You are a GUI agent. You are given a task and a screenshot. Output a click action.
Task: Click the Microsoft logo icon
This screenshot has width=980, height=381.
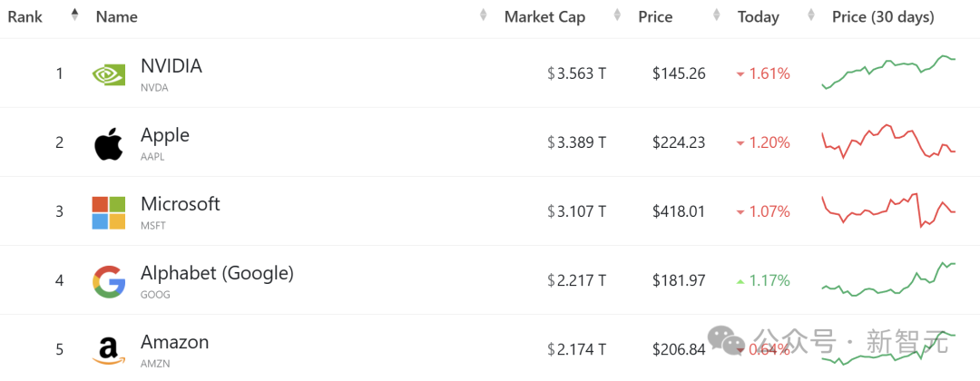click(x=109, y=212)
